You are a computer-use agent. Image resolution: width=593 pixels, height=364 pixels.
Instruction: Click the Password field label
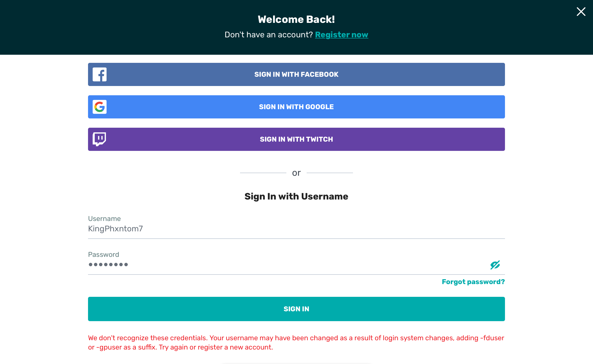(103, 255)
